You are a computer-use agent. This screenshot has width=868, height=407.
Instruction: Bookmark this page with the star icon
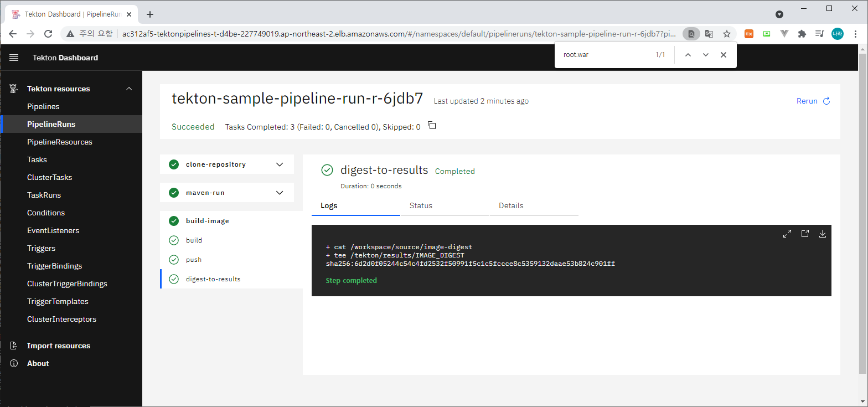pos(727,34)
